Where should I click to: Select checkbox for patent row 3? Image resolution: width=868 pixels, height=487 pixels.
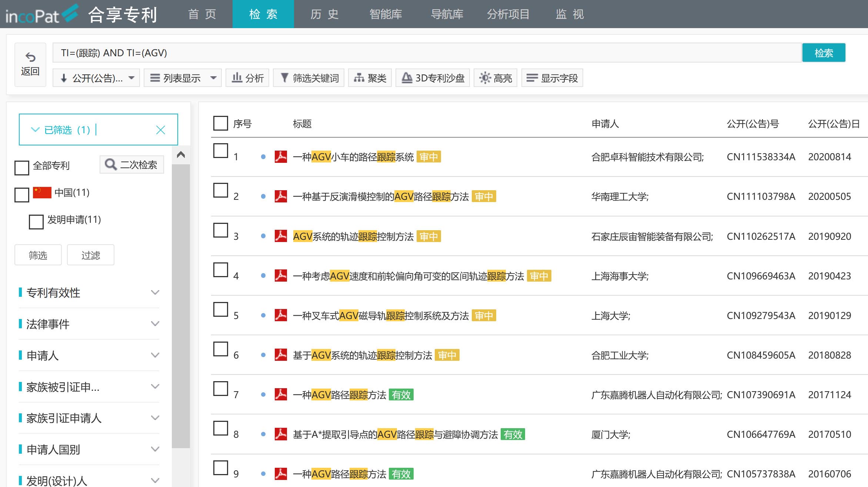[x=221, y=230]
